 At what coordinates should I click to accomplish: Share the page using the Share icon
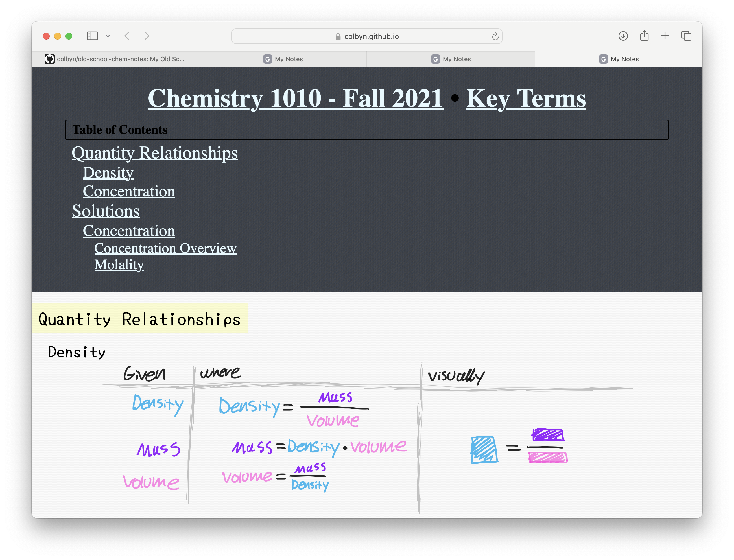tap(644, 35)
